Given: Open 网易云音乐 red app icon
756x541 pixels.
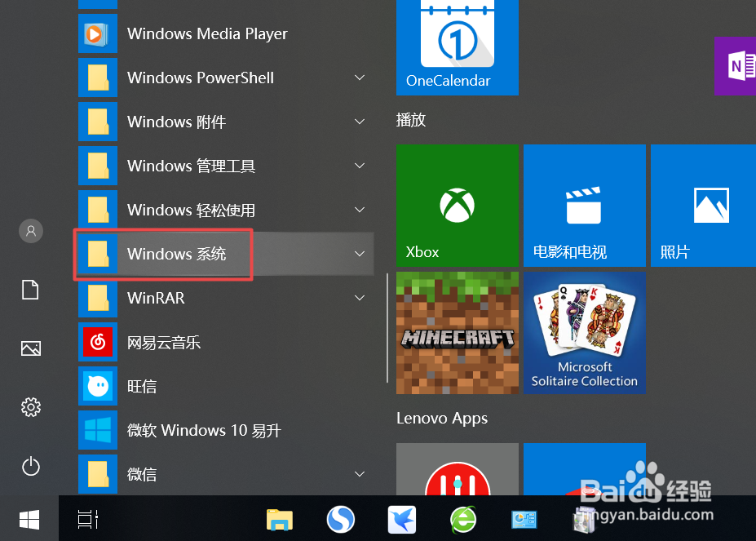Looking at the screenshot, I should [98, 342].
